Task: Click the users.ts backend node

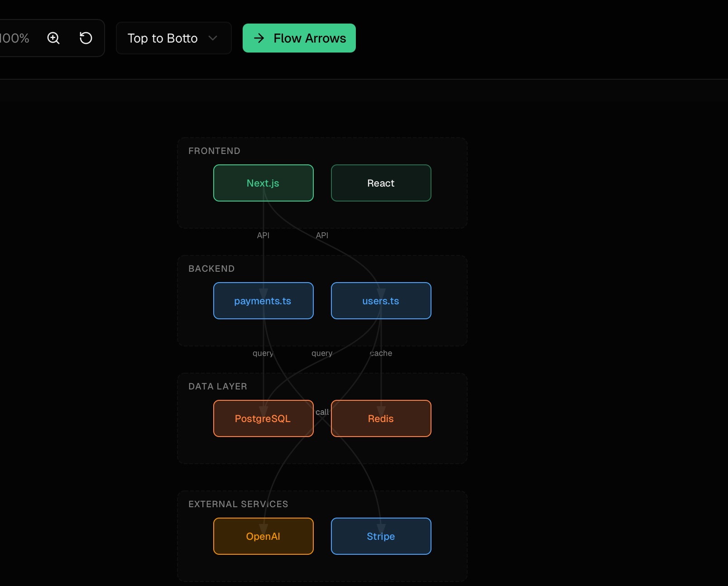Action: pos(381,301)
